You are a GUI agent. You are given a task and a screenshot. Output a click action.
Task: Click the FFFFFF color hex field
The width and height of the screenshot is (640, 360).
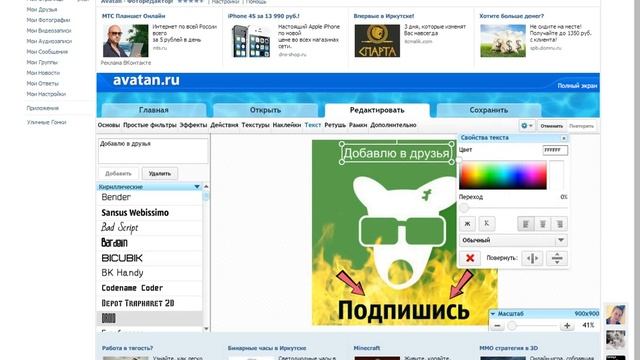[x=555, y=150]
